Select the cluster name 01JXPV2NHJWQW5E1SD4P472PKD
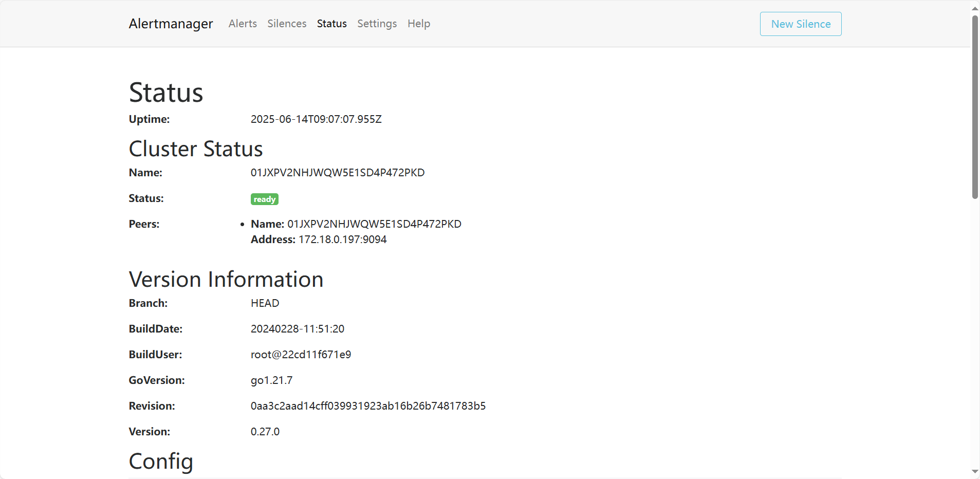The image size is (980, 479). 337,173
